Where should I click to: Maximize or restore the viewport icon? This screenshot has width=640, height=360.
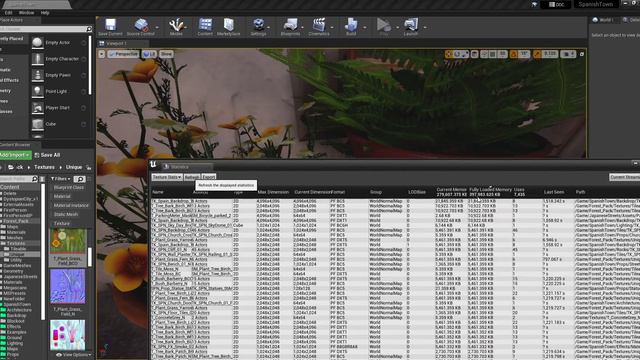pyautogui.click(x=582, y=54)
